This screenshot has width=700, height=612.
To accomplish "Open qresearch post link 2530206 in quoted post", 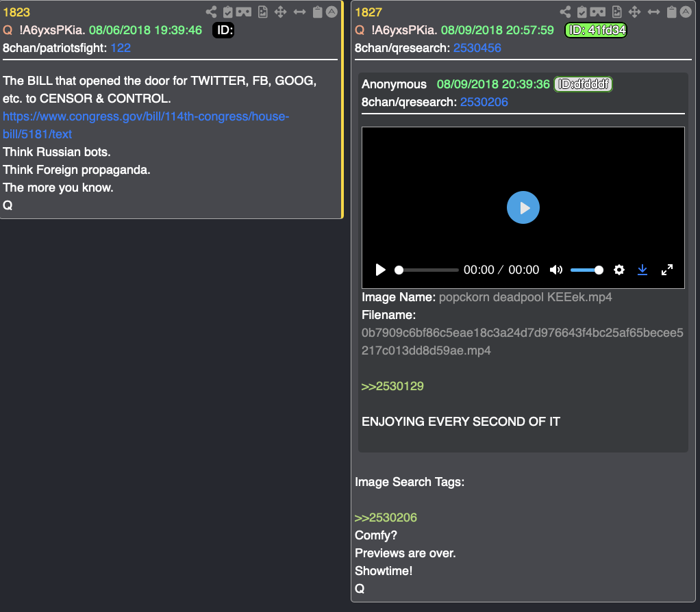I will tap(484, 102).
